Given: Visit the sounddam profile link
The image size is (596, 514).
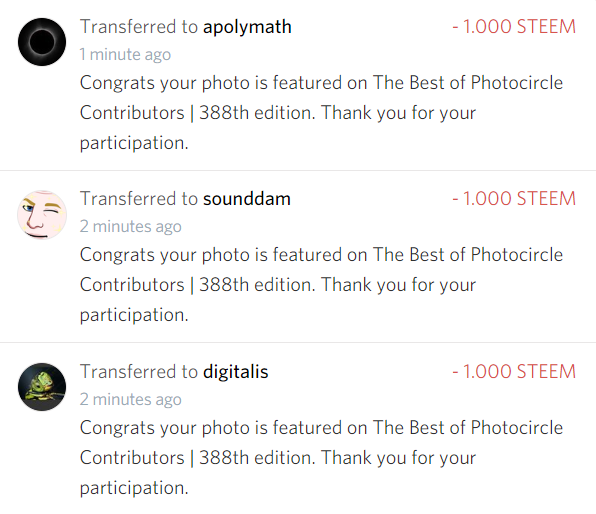Looking at the screenshot, I should pos(247,199).
